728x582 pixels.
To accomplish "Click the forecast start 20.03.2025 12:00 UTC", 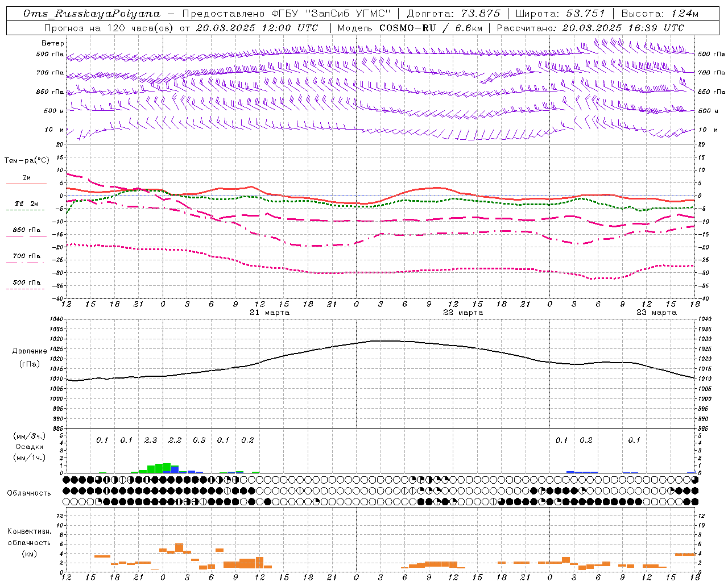I will [x=257, y=27].
